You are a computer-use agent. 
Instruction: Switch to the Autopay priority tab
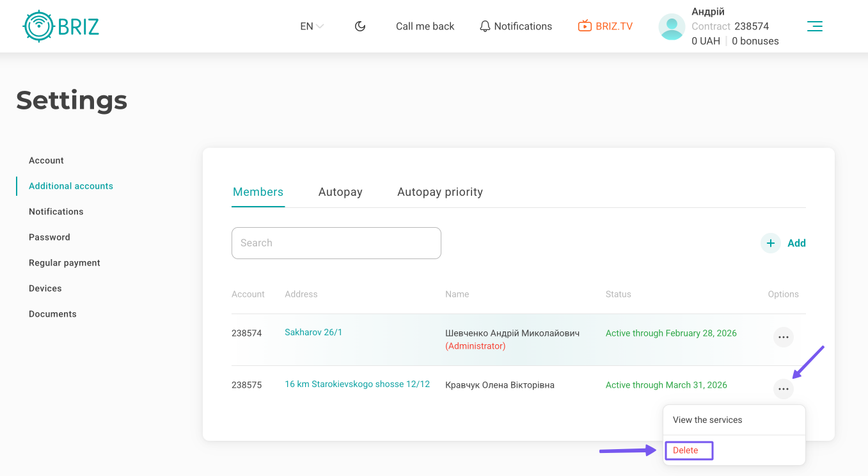[439, 192]
